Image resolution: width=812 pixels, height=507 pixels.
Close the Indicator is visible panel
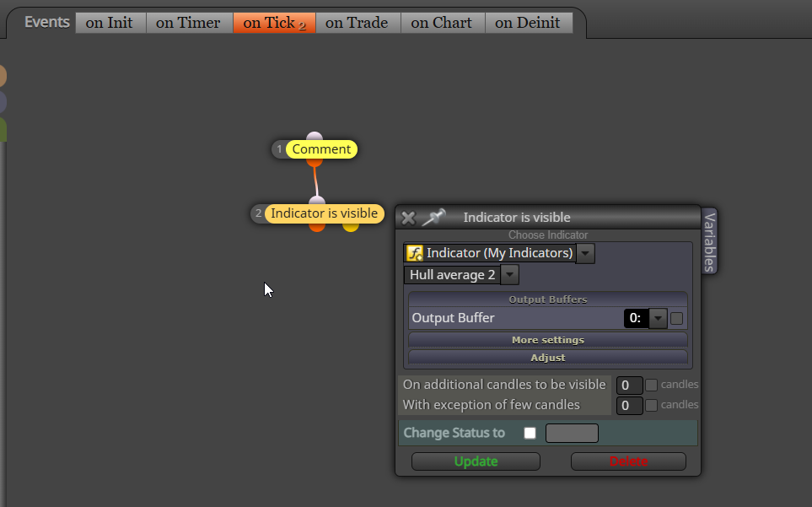click(x=408, y=218)
